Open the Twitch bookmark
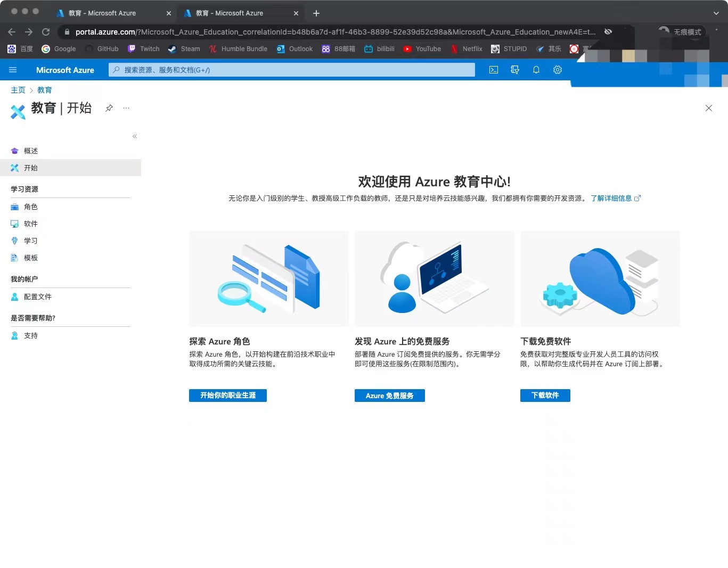Screen dimensions: 728x568 click(144, 49)
